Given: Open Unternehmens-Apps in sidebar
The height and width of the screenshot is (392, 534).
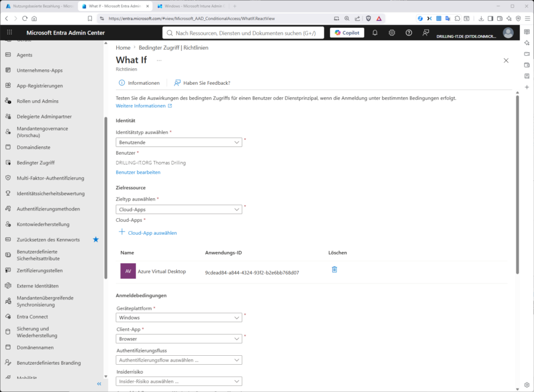Looking at the screenshot, I should tap(40, 70).
